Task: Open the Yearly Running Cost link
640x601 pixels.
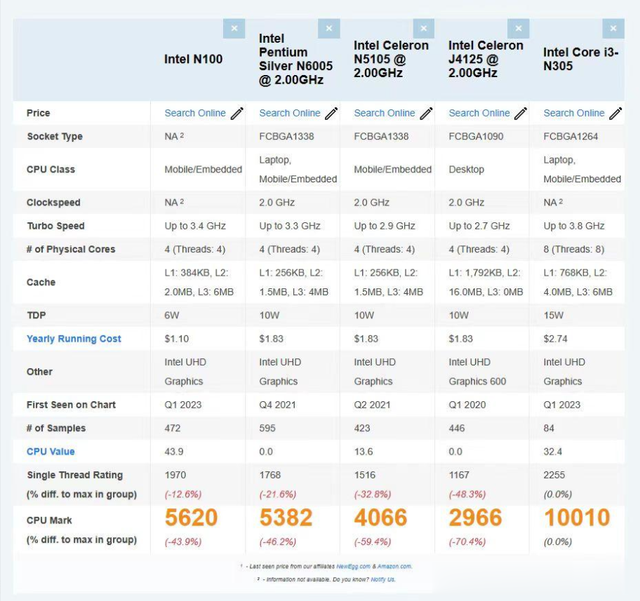Action: click(x=74, y=339)
